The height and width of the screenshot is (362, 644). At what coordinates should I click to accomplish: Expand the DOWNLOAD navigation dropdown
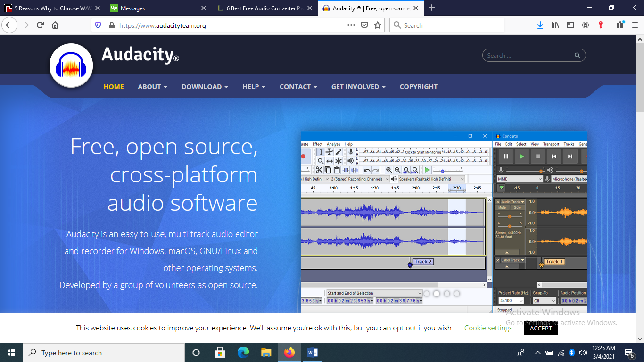[x=205, y=87]
